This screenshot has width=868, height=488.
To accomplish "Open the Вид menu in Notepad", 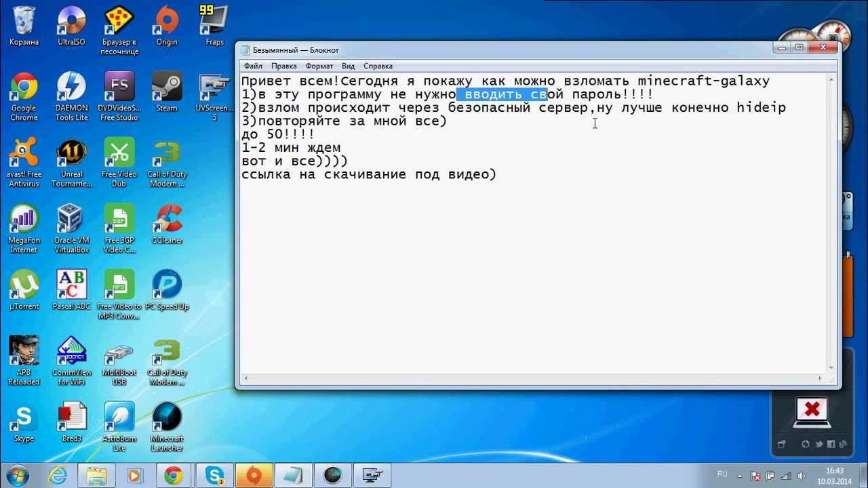I will [349, 66].
